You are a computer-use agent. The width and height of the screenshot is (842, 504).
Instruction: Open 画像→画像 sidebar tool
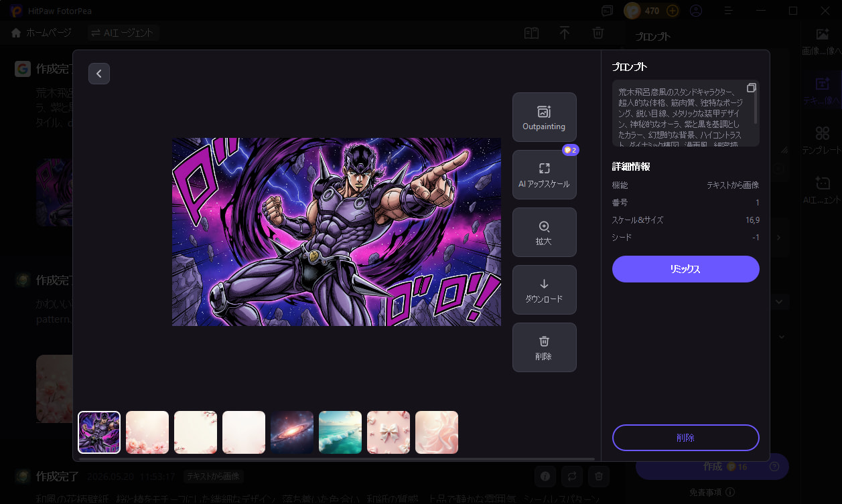point(822,41)
